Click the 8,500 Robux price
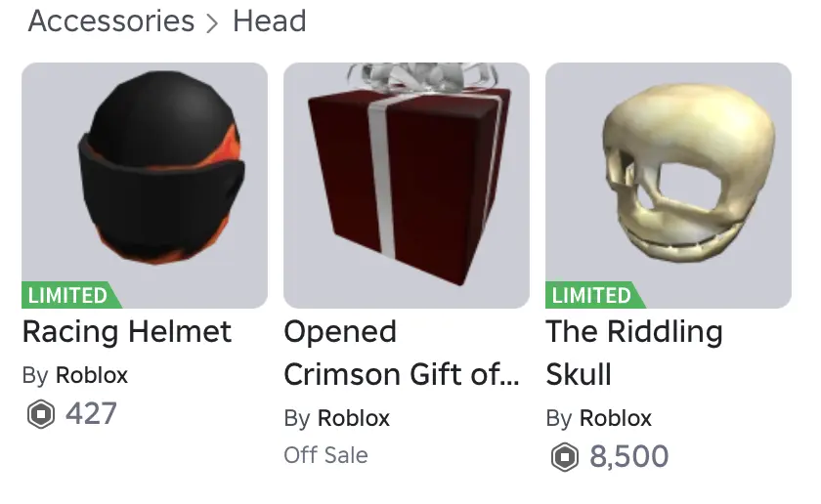Screen dimensions: 821x504 (628, 456)
